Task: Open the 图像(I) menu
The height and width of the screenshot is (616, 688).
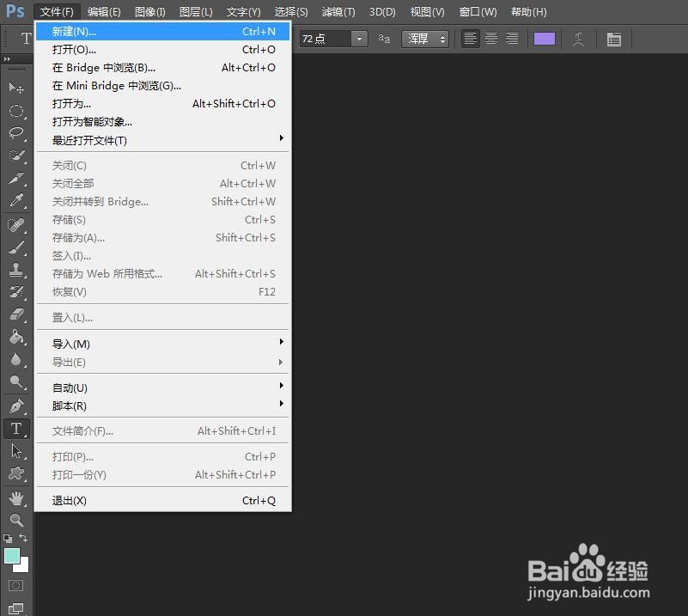Action: (x=150, y=12)
